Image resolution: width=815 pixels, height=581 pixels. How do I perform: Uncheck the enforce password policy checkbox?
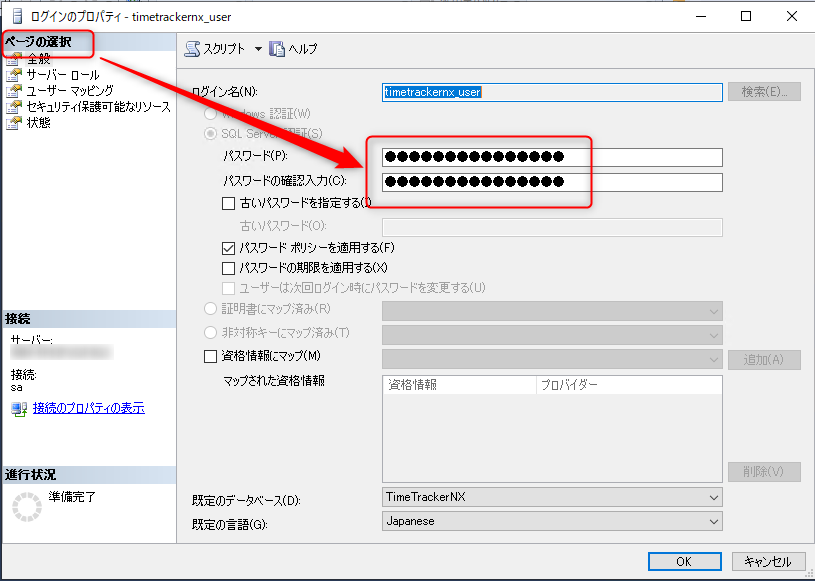(x=228, y=247)
